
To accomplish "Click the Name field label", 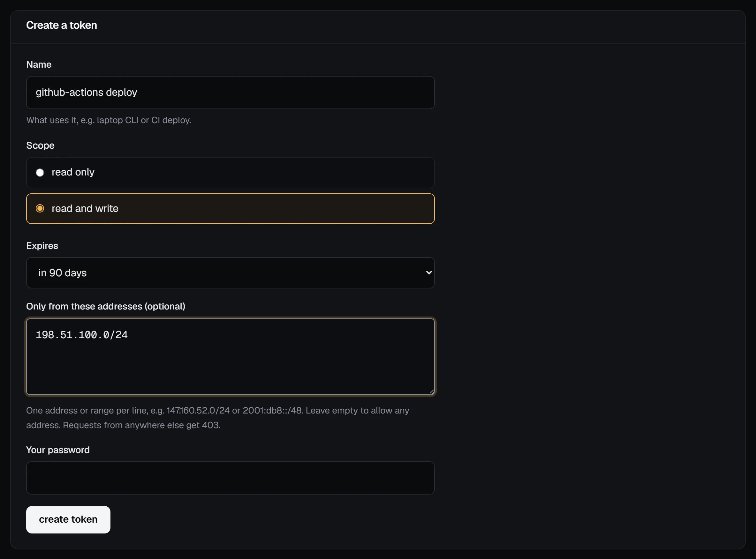I will pos(39,65).
